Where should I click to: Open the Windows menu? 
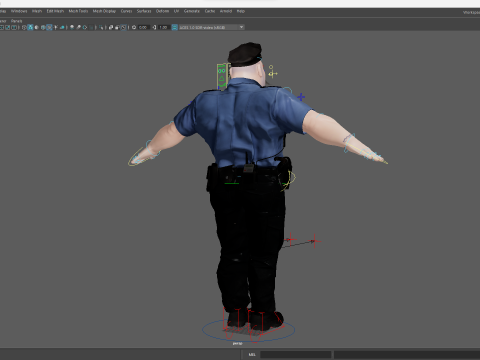click(19, 11)
